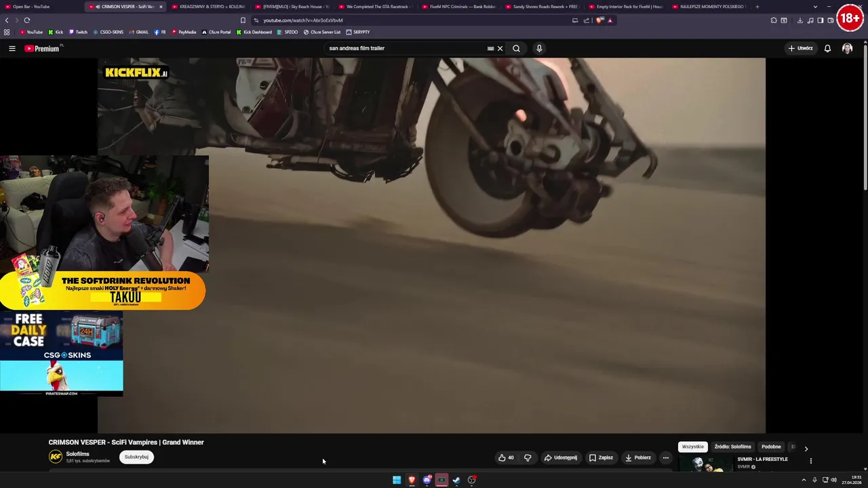Open a new browser tab with plus
This screenshot has width=868, height=488.
tap(757, 6)
